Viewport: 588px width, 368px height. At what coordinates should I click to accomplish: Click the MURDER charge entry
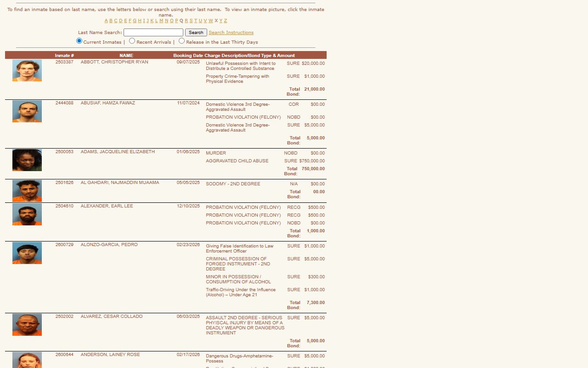tap(216, 153)
